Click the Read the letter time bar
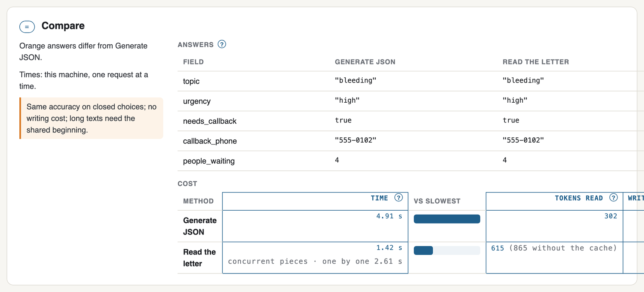Viewport: 644px width, 292px height. coord(447,251)
